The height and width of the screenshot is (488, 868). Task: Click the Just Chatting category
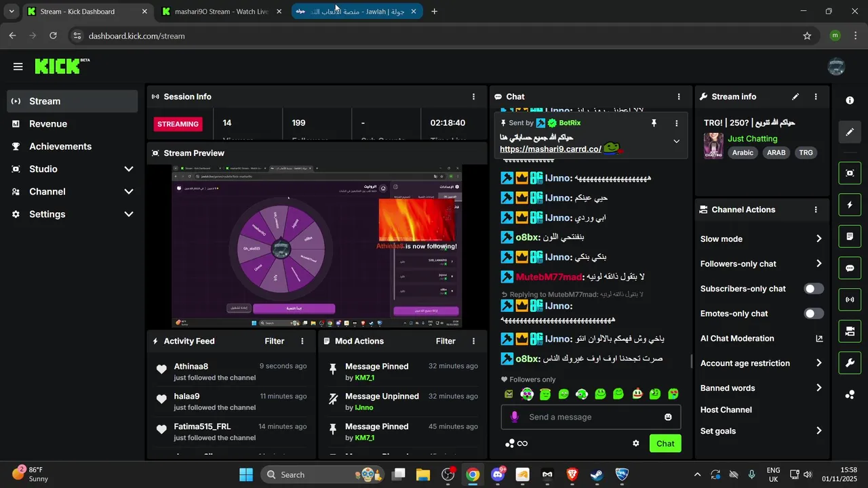click(x=753, y=138)
